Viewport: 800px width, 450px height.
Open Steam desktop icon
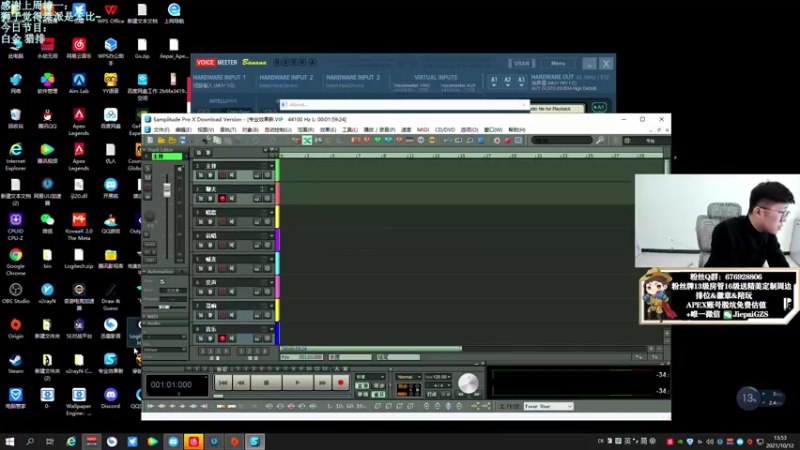15,364
